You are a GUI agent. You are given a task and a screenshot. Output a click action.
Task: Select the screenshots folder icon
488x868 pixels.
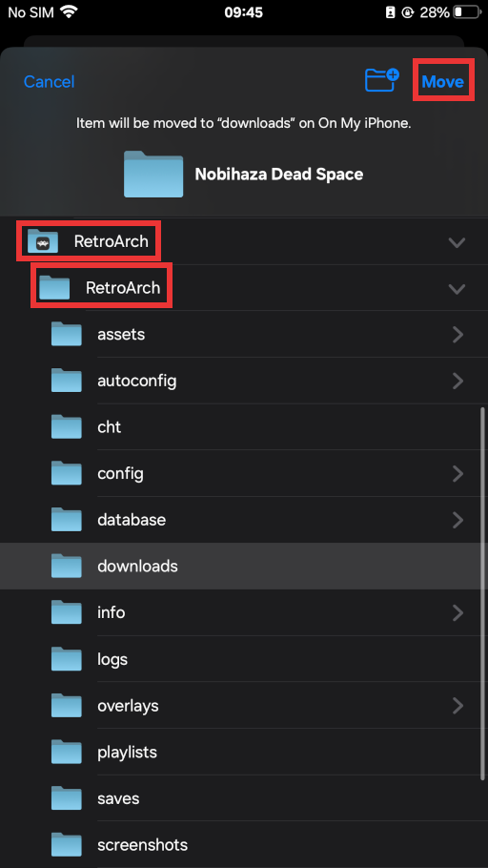pyautogui.click(x=67, y=845)
